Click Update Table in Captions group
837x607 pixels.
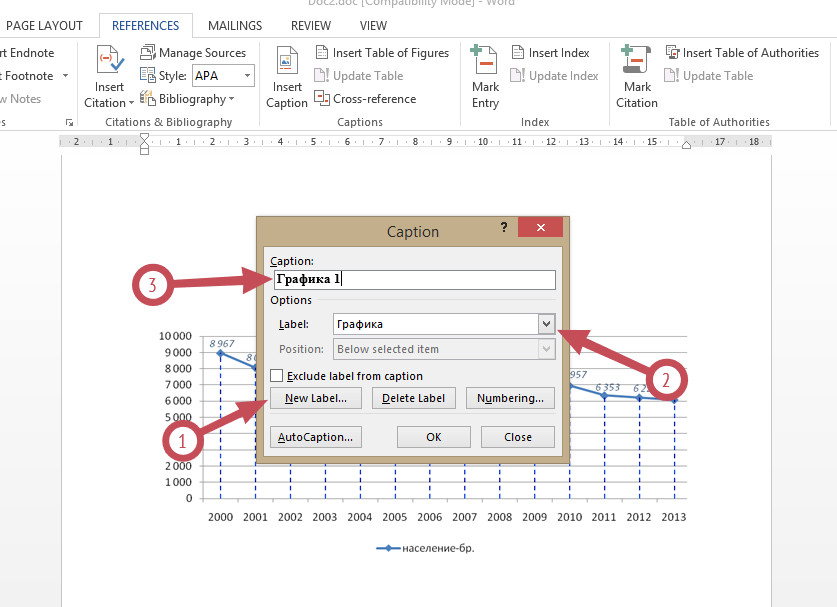point(359,76)
